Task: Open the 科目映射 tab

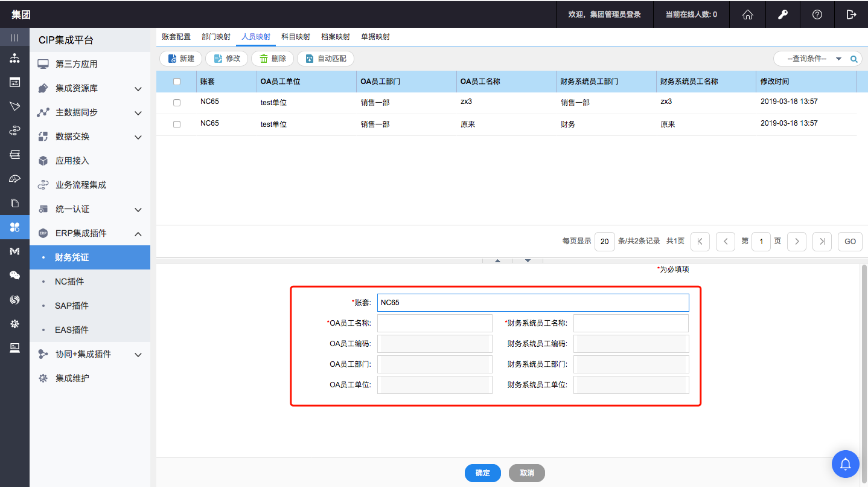Action: point(296,37)
